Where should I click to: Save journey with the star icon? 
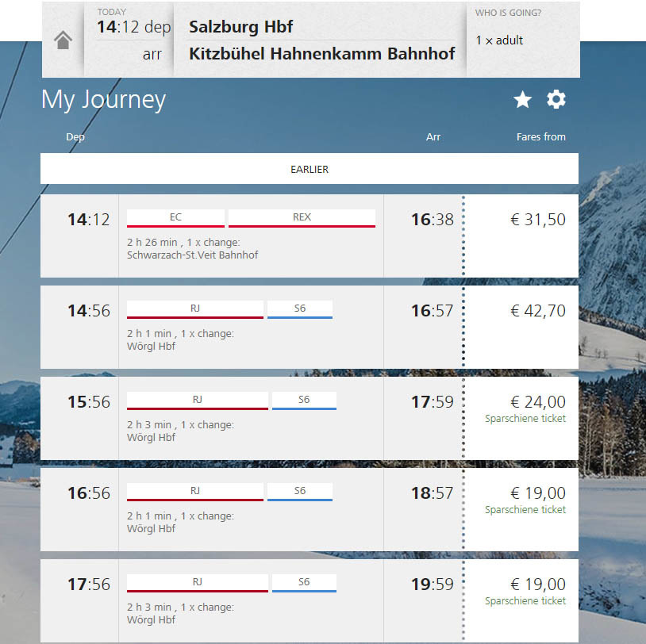point(522,100)
